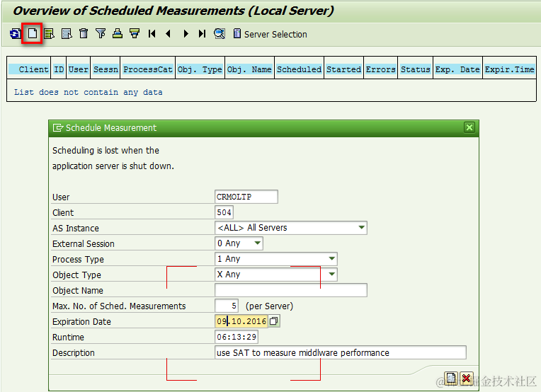Click the User field containing CRMOLTP
Screen dimensions: 541x392
pos(246,197)
